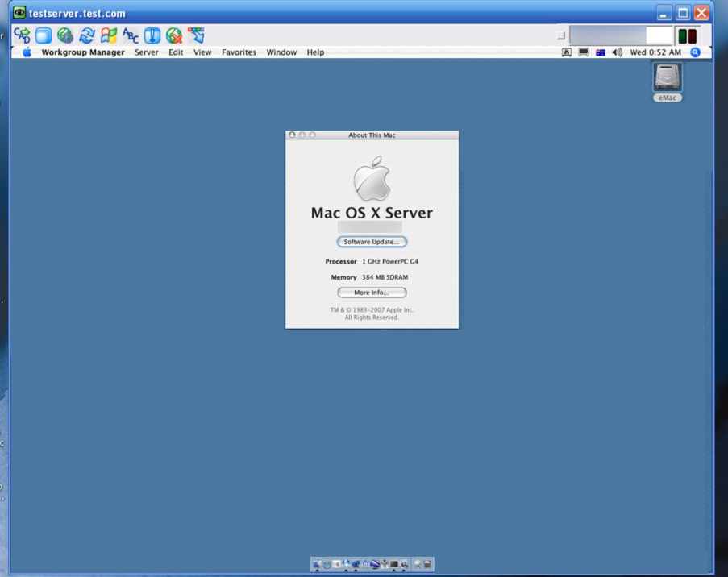Click the binoculars menu bar icon
The height and width of the screenshot is (577, 728).
[x=567, y=52]
